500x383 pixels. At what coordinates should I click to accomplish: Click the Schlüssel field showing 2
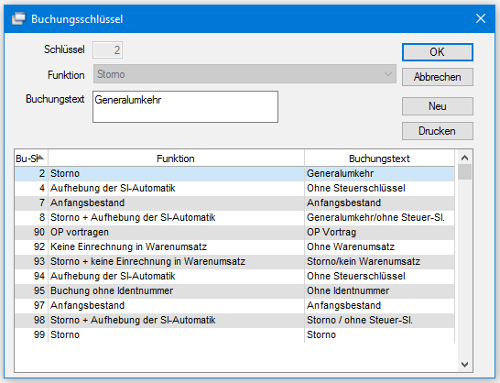point(107,50)
